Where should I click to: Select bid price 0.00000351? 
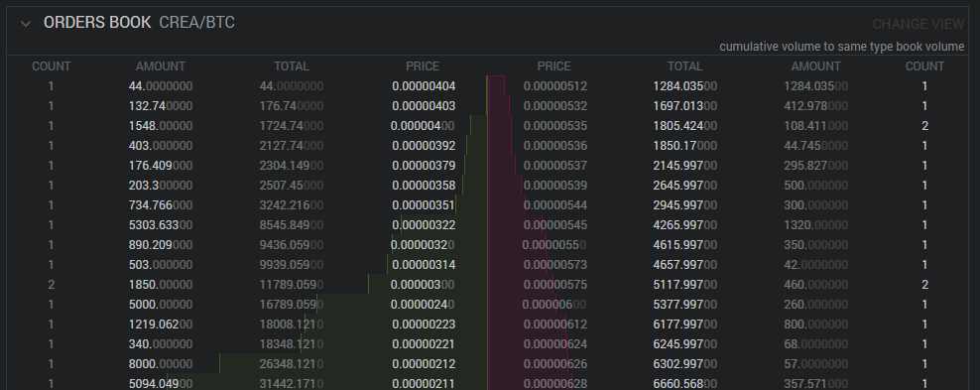click(424, 205)
